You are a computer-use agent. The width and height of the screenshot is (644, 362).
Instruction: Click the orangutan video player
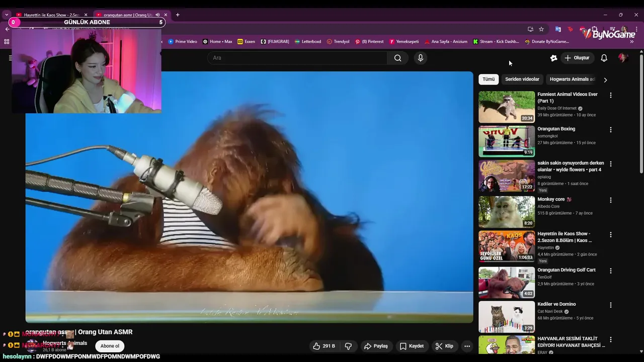(x=249, y=197)
